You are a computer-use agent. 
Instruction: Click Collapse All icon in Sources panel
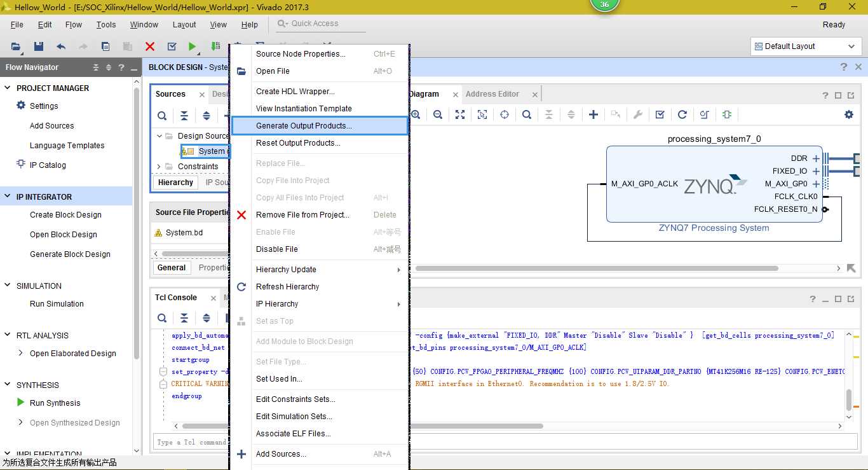184,116
